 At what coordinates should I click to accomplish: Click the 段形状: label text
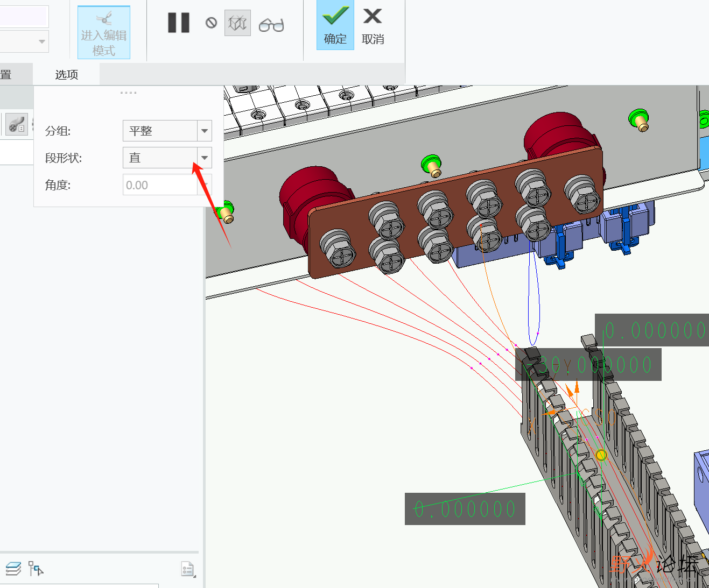coord(64,158)
